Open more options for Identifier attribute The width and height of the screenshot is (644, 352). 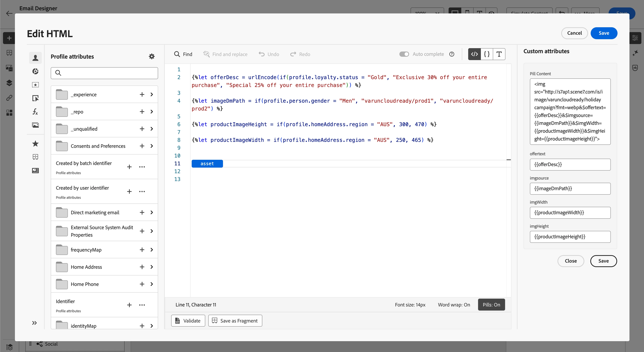(142, 305)
